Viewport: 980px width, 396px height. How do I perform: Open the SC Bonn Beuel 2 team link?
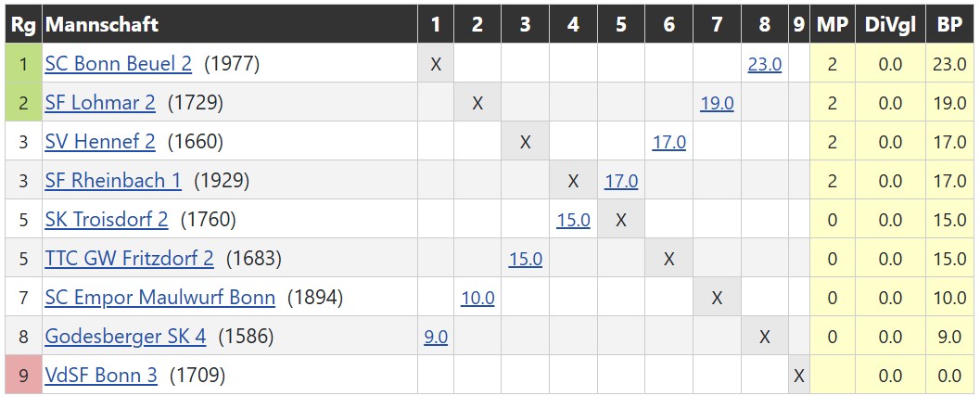118,64
